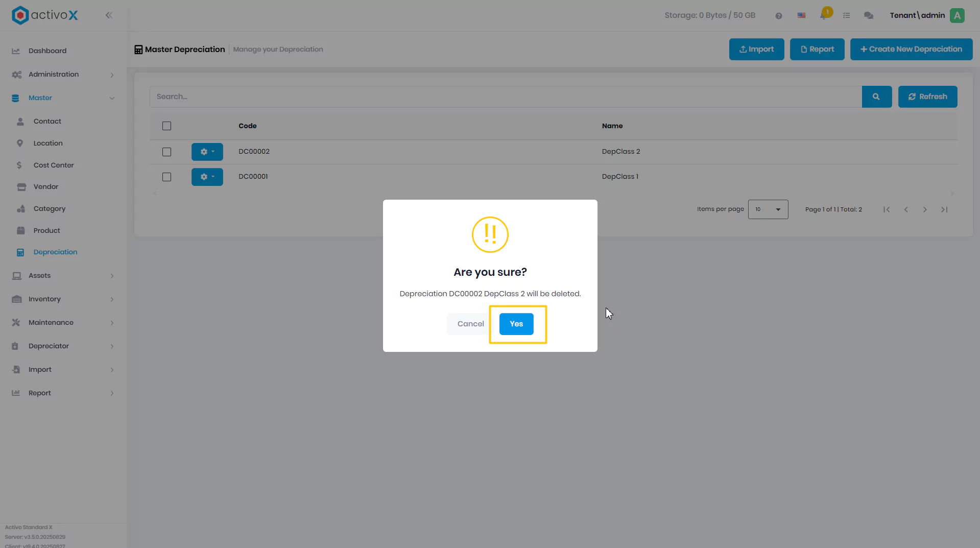Viewport: 980px width, 548px height.
Task: Click the Vendor store icon
Action: (21, 187)
